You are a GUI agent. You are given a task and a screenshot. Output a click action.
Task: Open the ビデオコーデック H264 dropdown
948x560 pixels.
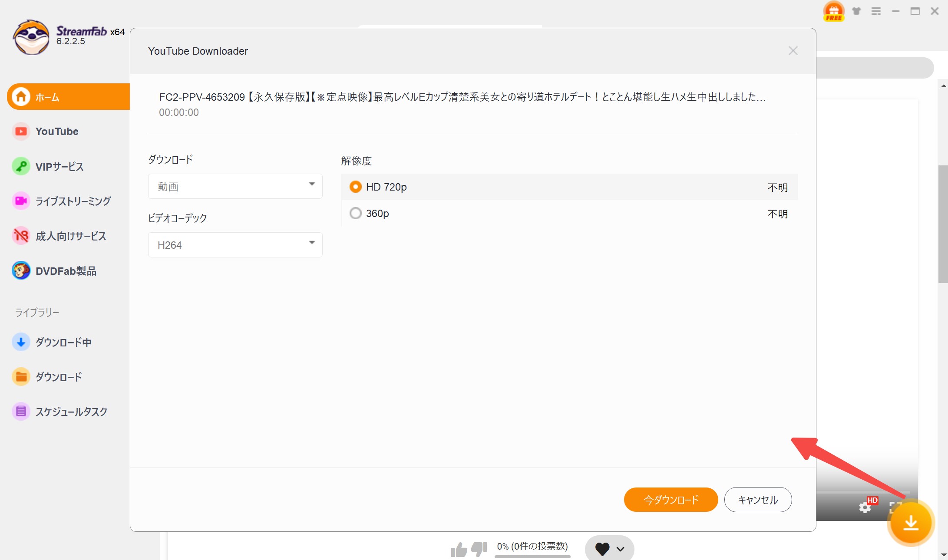(235, 244)
